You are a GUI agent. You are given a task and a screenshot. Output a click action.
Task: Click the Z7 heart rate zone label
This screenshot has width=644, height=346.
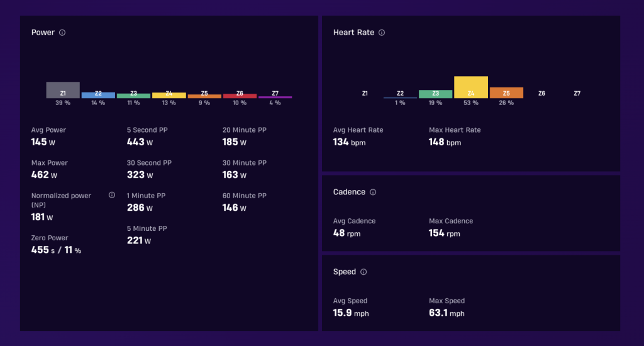pos(577,93)
